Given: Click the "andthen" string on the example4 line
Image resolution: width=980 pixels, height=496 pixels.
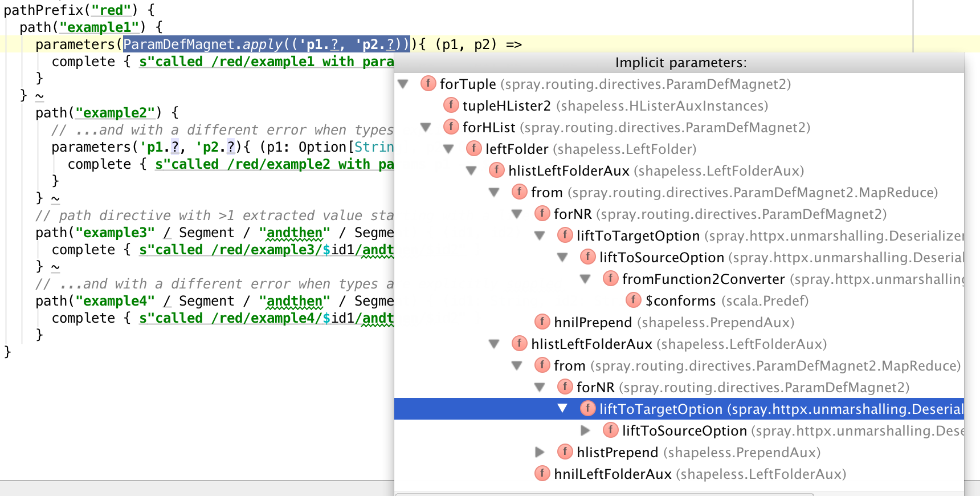Looking at the screenshot, I should [x=295, y=300].
